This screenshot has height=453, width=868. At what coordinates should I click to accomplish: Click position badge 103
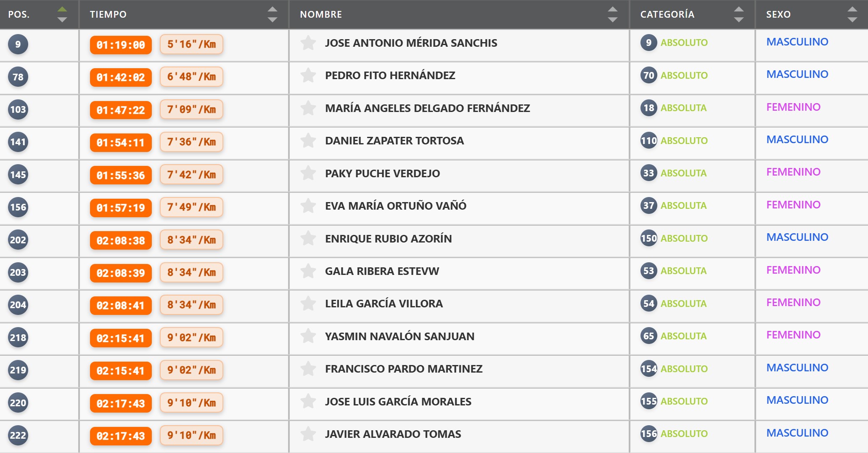(x=18, y=109)
